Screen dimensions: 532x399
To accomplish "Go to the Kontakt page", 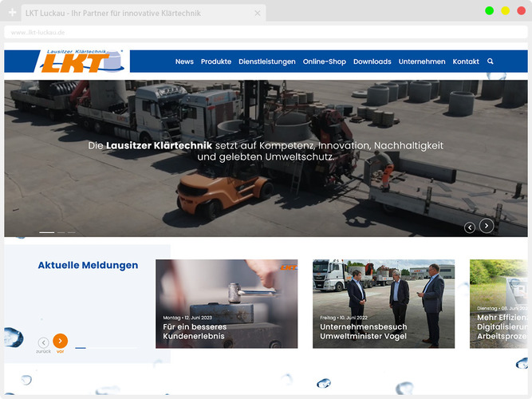I will tap(466, 61).
